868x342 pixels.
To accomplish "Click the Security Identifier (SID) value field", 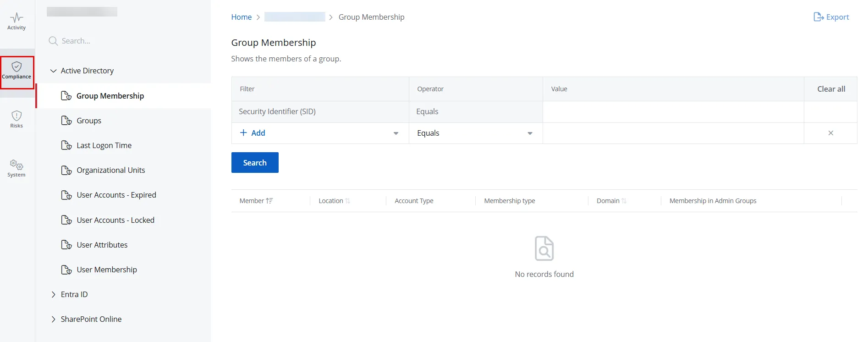I will click(673, 112).
